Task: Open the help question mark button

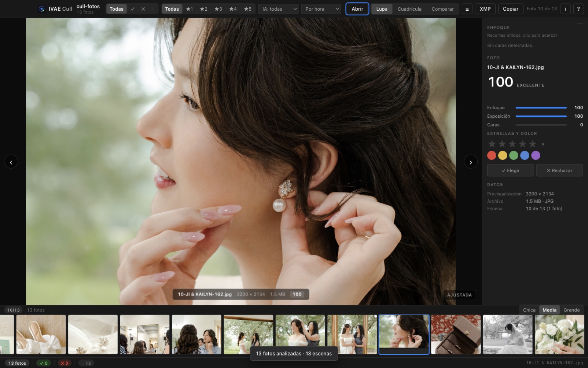Action: pos(578,9)
